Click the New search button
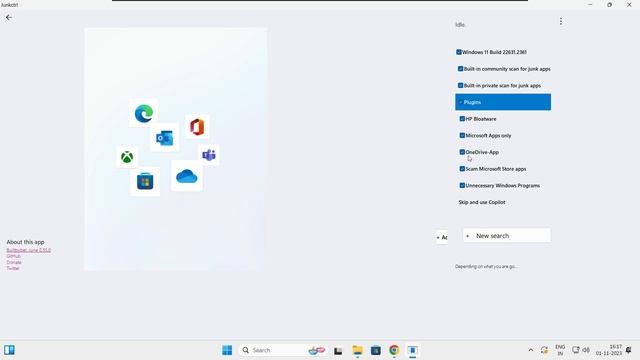The image size is (640, 360). [x=507, y=236]
